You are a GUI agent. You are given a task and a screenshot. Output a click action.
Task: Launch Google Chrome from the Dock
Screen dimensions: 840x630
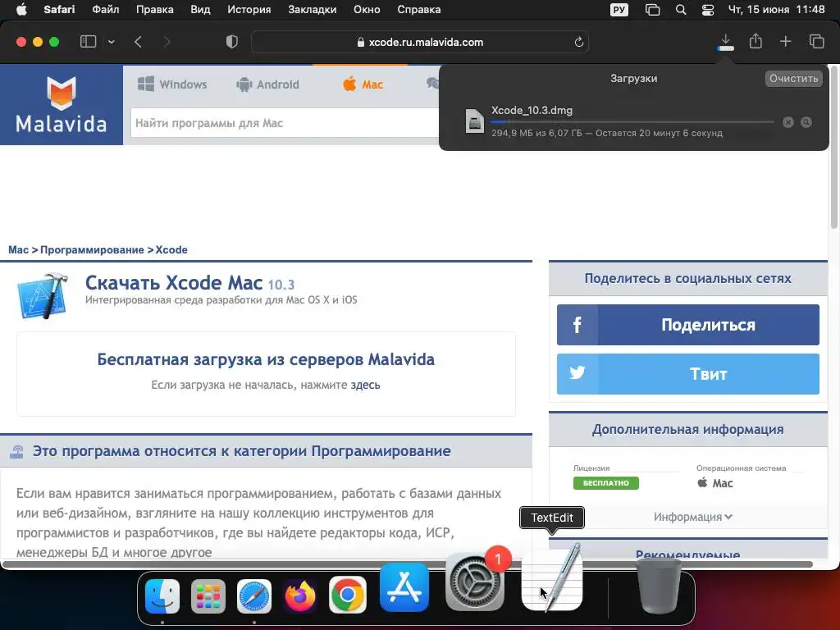347,595
